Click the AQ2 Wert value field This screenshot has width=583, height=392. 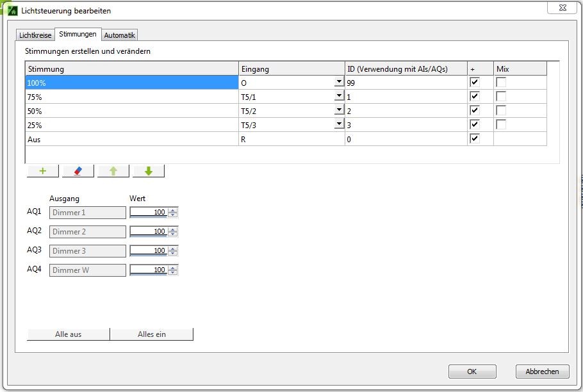pos(149,231)
